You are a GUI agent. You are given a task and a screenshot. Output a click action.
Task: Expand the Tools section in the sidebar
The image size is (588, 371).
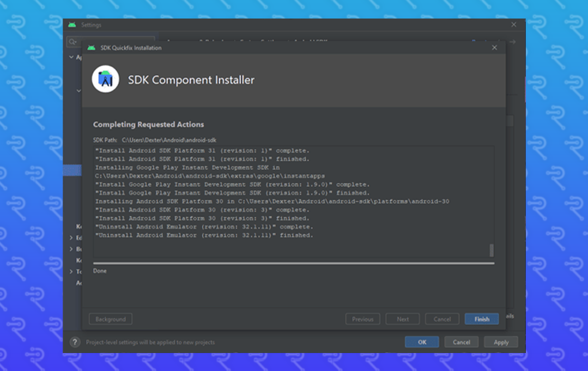[x=71, y=271]
